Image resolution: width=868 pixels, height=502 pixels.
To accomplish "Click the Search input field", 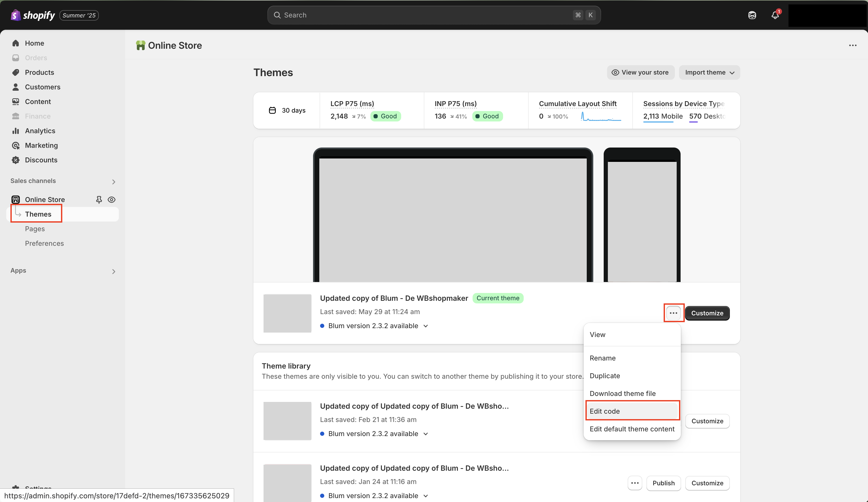I will 434,15.
